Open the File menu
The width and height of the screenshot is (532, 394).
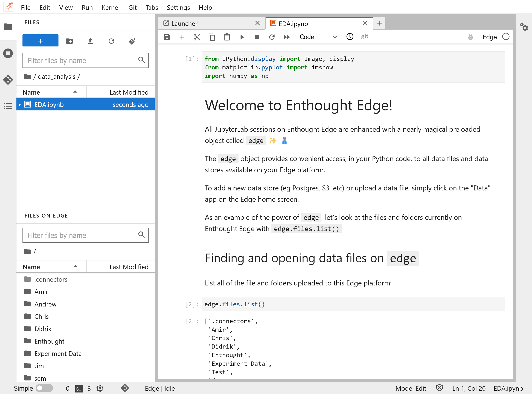(x=26, y=7)
